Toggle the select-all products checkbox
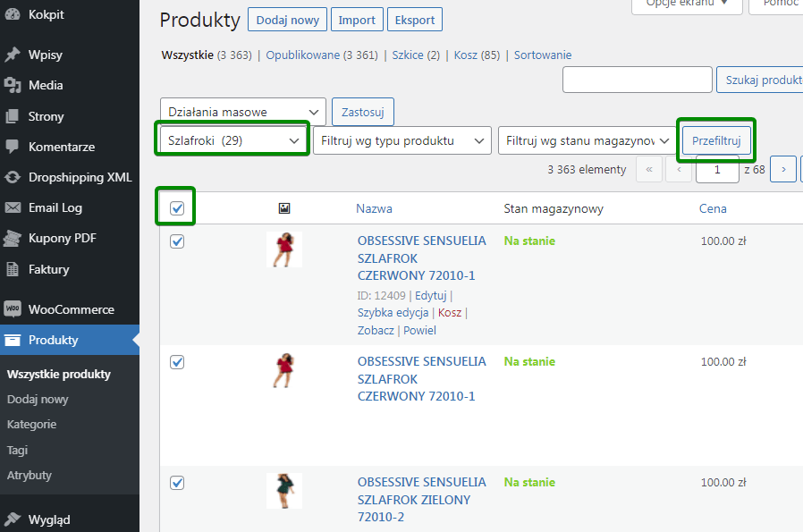This screenshot has width=803, height=532. [177, 208]
